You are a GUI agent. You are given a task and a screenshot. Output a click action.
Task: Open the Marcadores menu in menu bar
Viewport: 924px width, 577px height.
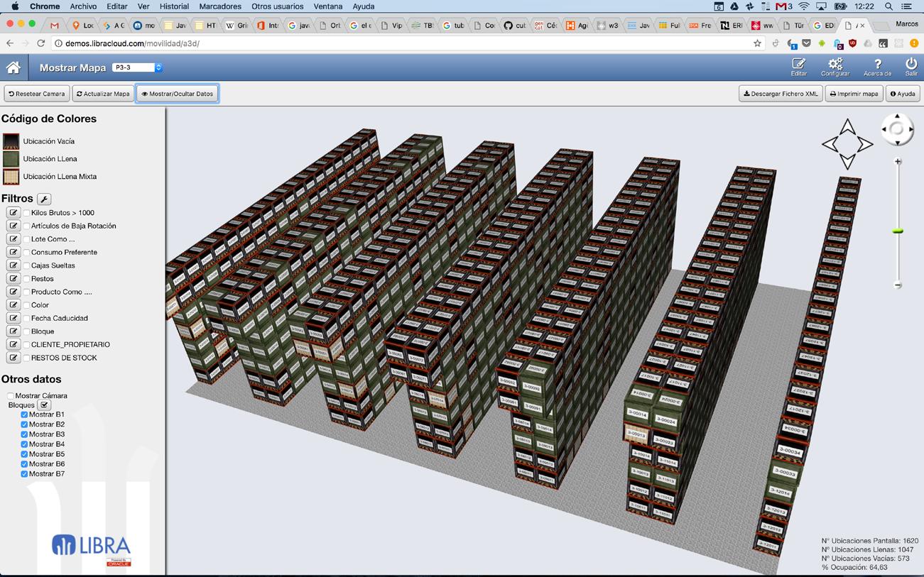click(220, 6)
